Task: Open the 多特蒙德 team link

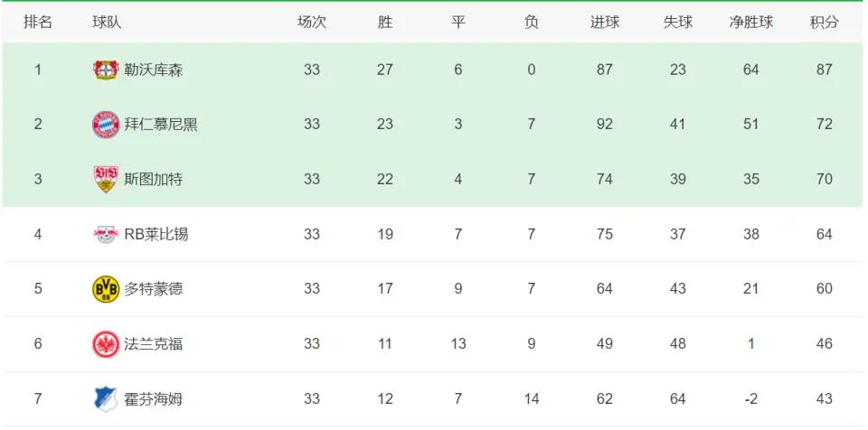Action: pos(154,289)
